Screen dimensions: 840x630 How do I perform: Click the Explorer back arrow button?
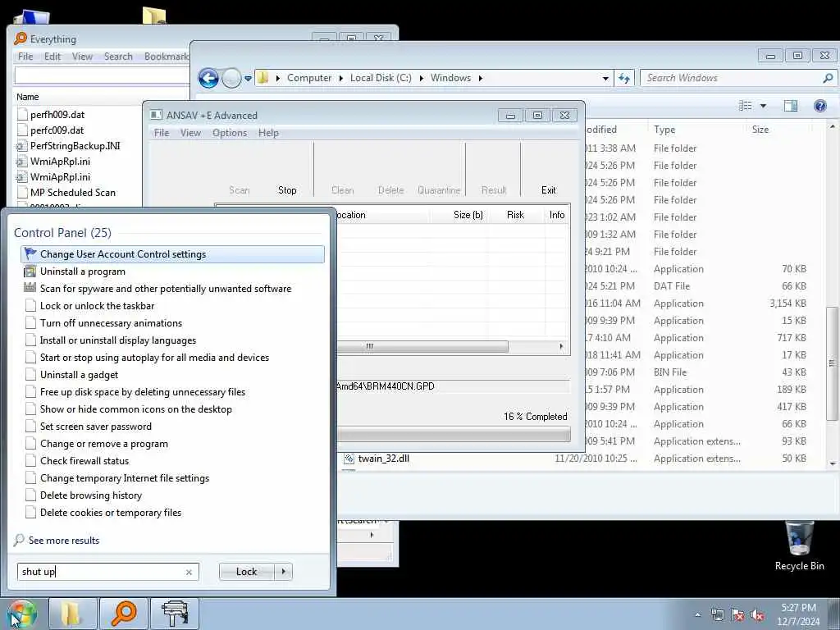click(x=208, y=78)
